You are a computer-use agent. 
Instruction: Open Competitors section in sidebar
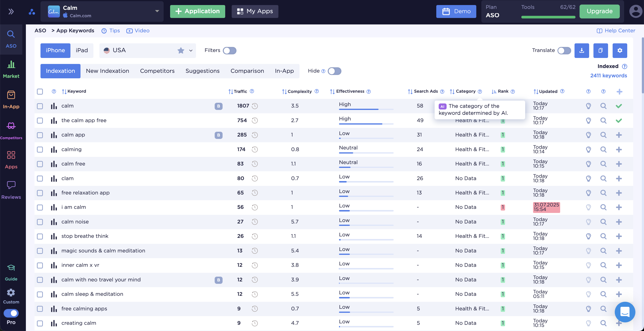point(11,130)
